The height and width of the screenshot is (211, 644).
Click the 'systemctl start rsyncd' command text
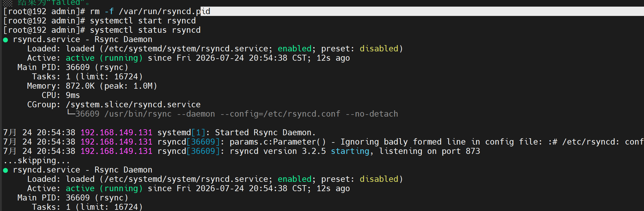pyautogui.click(x=143, y=21)
